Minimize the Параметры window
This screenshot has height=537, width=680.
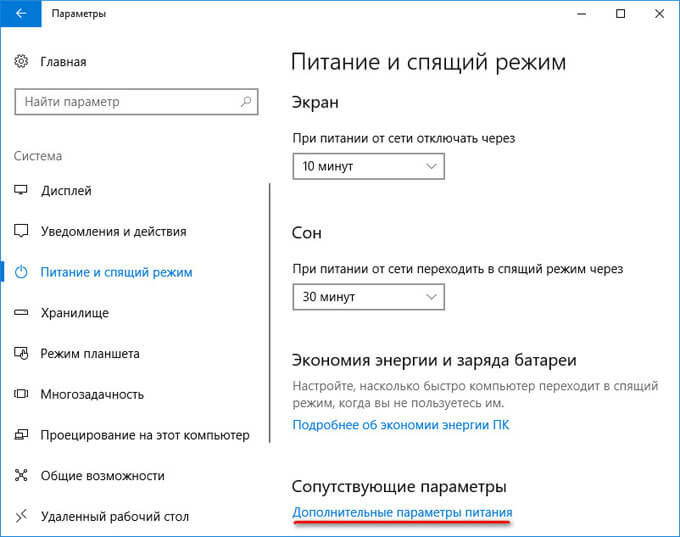click(x=582, y=13)
